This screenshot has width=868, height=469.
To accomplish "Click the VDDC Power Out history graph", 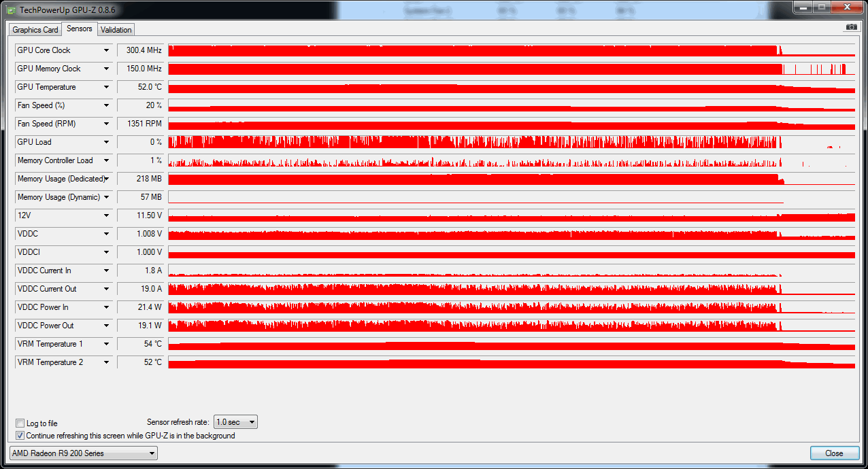I will click(x=512, y=326).
